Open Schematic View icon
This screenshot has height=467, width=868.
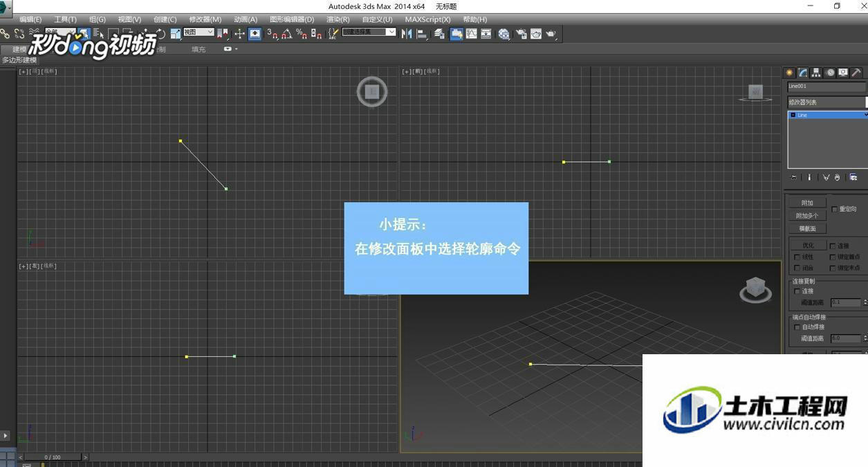pyautogui.click(x=486, y=33)
